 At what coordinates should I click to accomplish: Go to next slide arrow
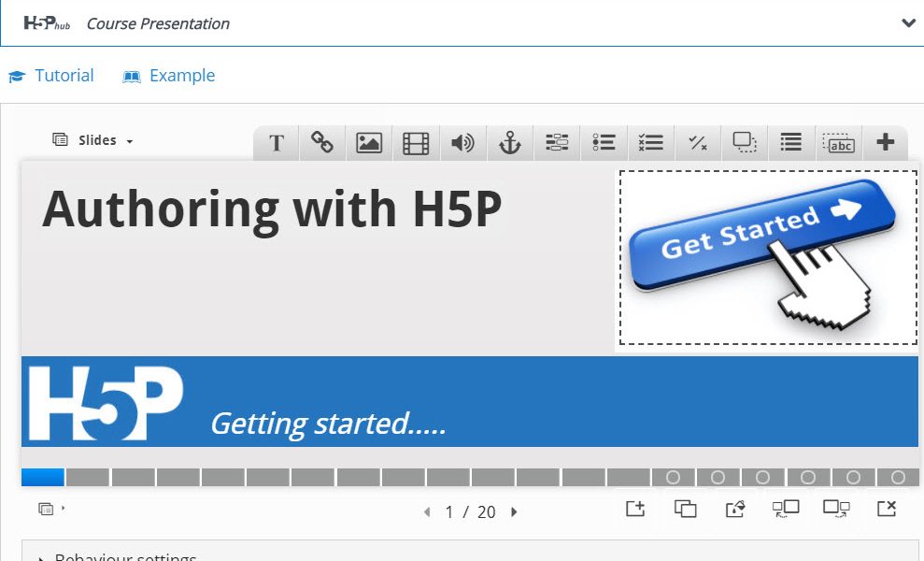pos(514,512)
